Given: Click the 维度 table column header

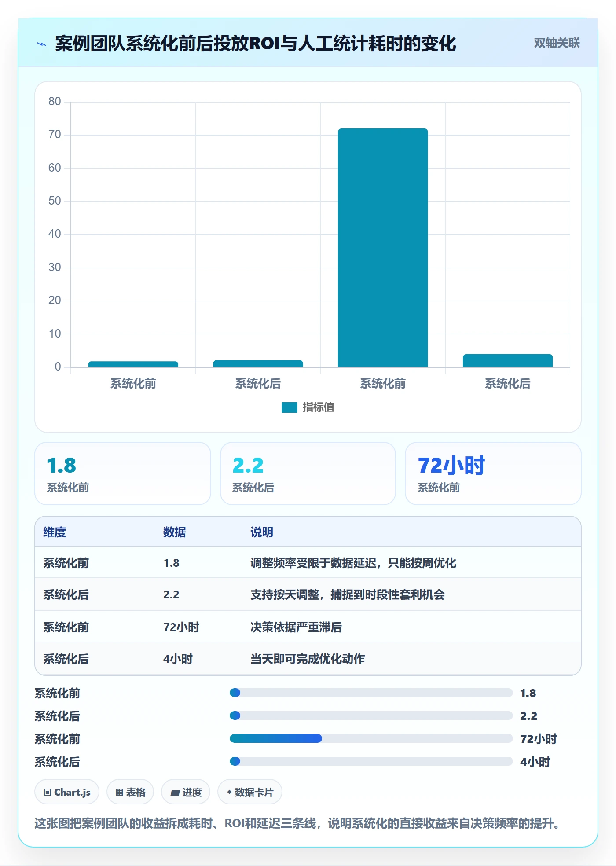Looking at the screenshot, I should (55, 532).
